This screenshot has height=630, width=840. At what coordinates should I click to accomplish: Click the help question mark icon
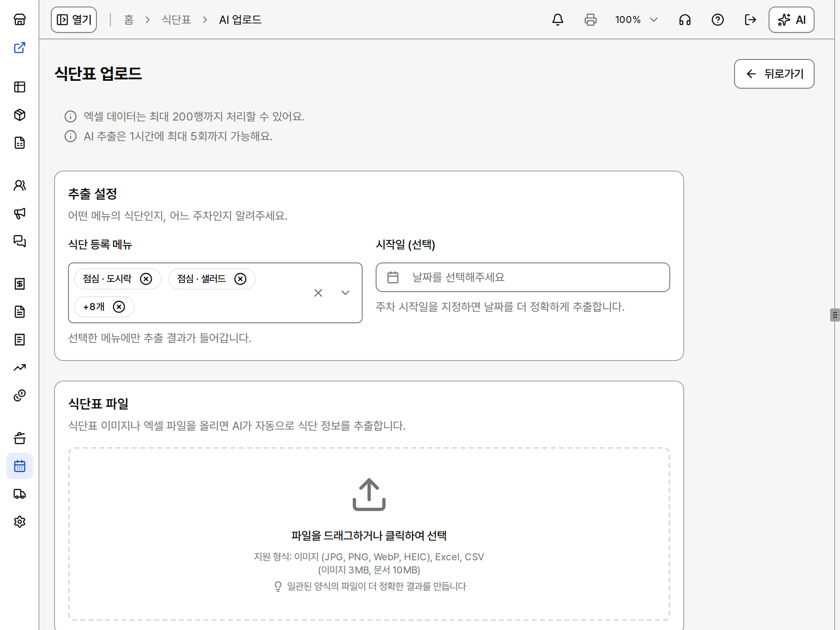coord(717,20)
